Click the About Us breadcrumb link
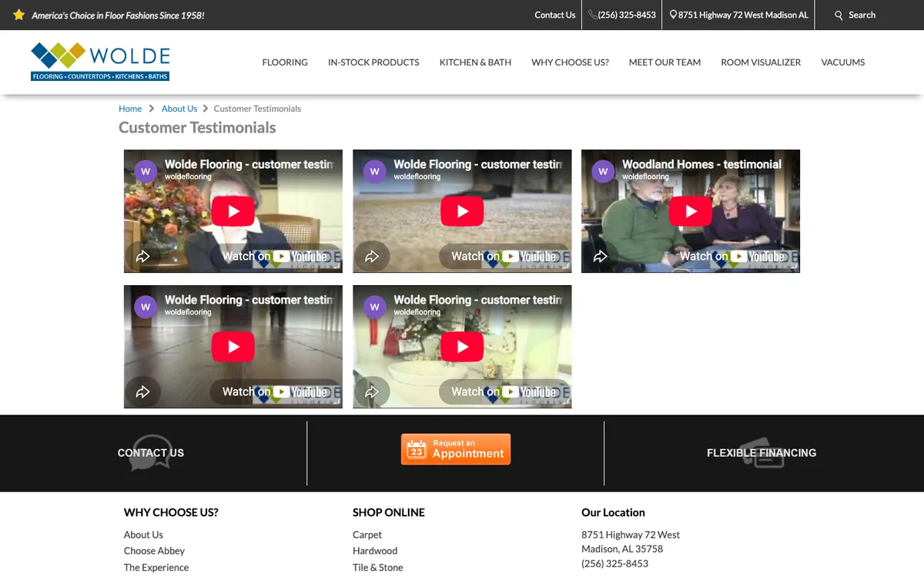Screen dimensions: 924x578 pyautogui.click(x=179, y=109)
